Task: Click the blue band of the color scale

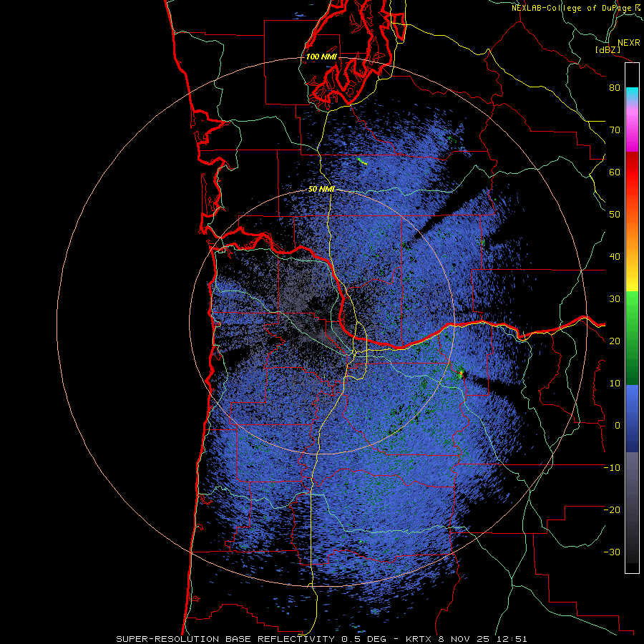Action: pyautogui.click(x=632, y=418)
